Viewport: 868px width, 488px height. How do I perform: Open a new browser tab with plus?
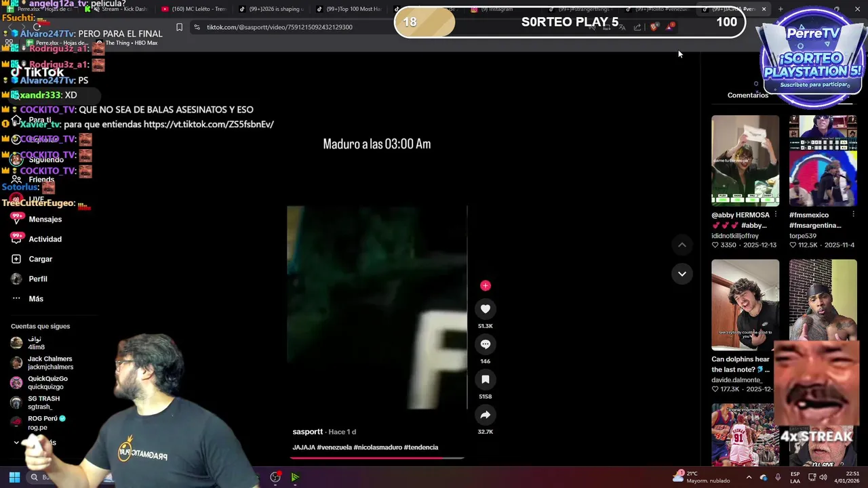tap(781, 9)
